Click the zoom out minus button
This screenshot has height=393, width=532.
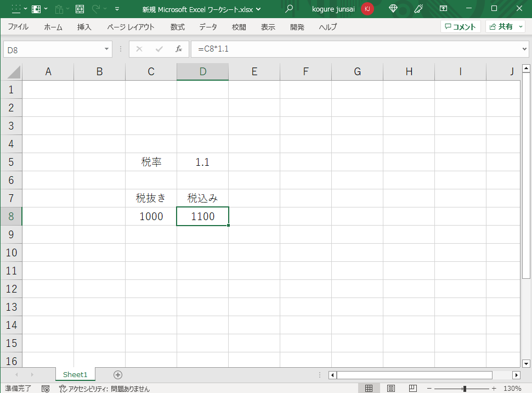coord(429,388)
